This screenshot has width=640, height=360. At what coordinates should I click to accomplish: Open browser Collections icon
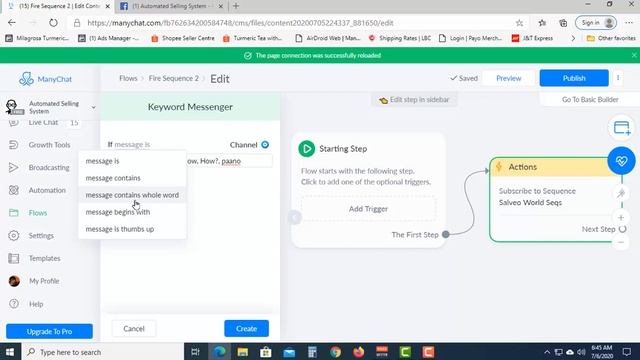pyautogui.click(x=563, y=23)
